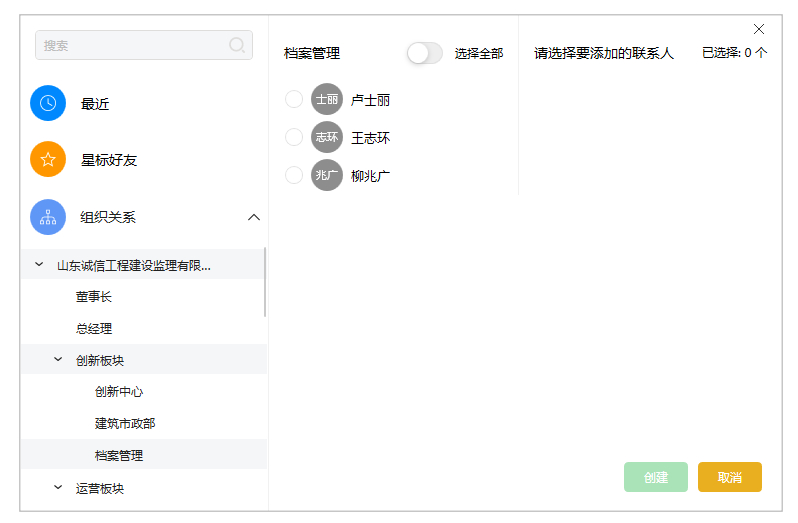The height and width of the screenshot is (523, 798).
Task: Select the radio button beside 卢士丽
Action: (x=294, y=99)
